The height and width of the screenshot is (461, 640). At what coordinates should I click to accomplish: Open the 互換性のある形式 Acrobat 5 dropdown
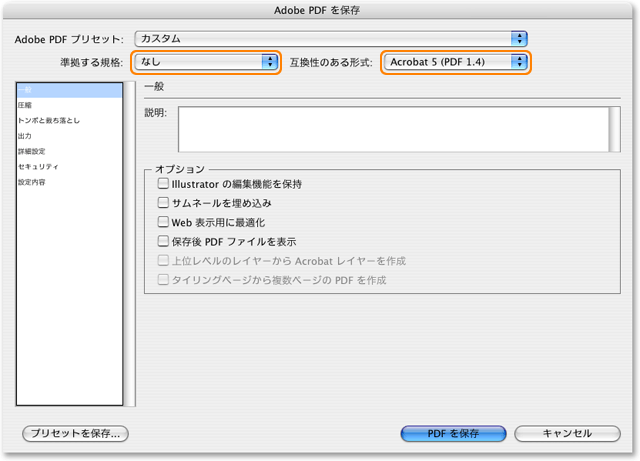(x=456, y=62)
